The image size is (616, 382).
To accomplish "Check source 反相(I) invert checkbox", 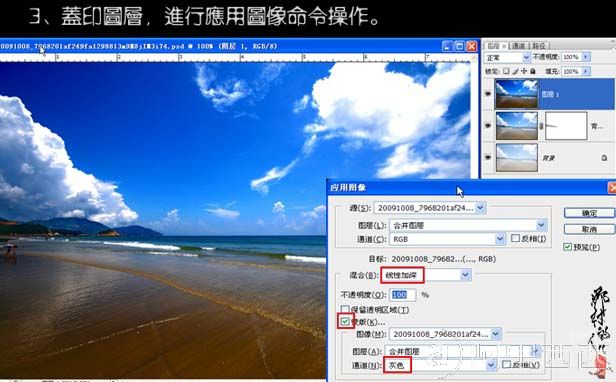I will pyautogui.click(x=515, y=238).
